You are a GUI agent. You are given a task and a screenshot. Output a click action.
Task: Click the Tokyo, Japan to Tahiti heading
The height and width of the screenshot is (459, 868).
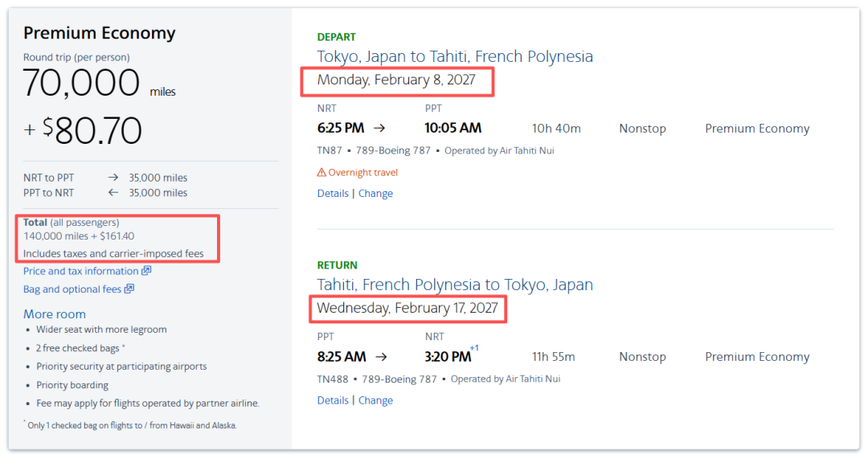454,56
